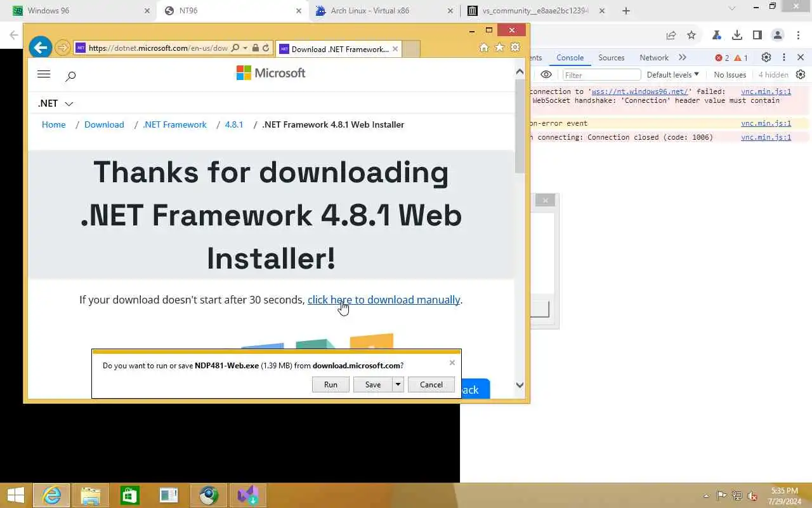Open File Explorer from taskbar

point(91,495)
